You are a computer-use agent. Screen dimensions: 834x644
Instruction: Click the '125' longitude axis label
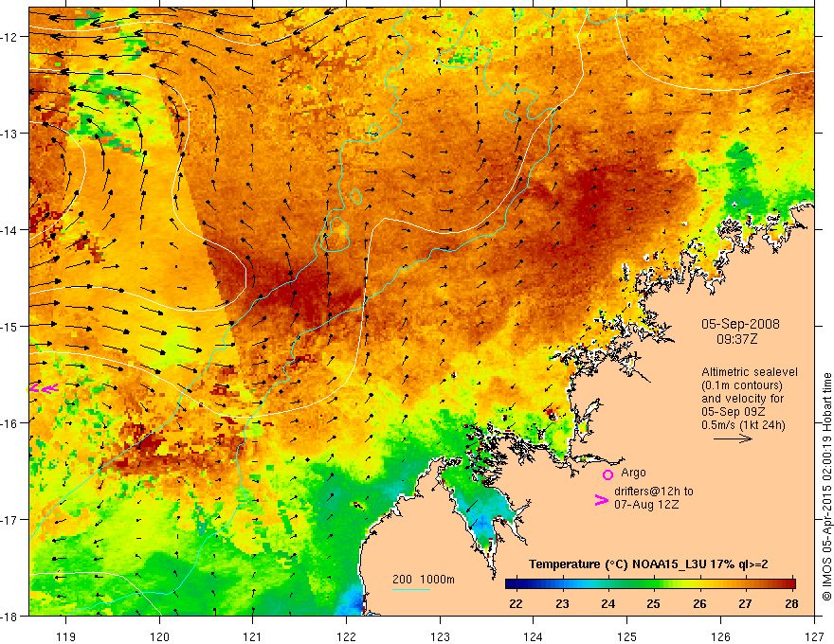click(627, 636)
